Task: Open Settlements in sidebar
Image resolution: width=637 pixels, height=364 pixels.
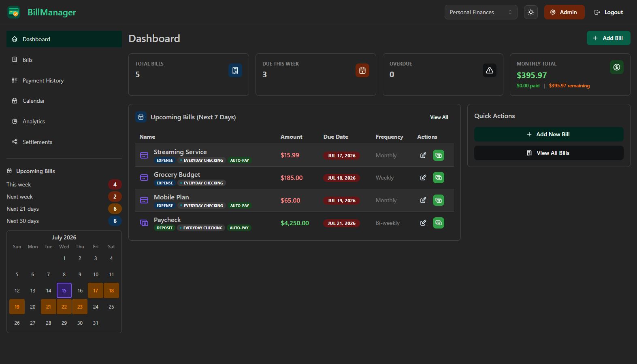Action: [64, 142]
